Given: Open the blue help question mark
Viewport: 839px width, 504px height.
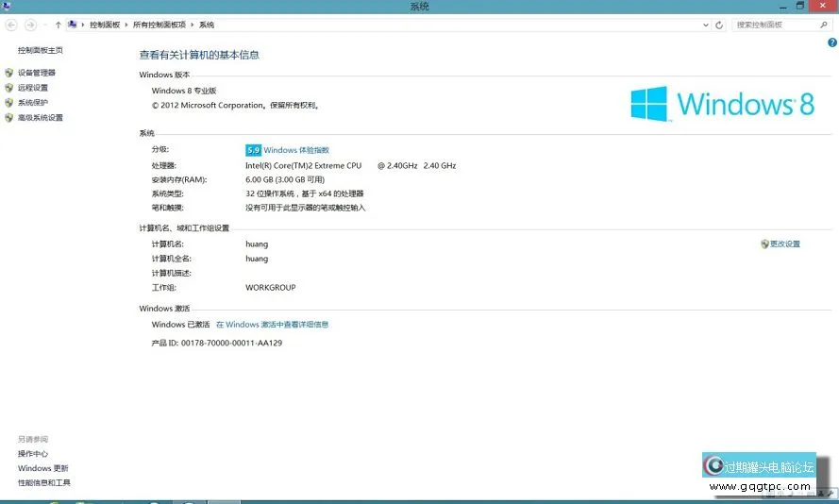Looking at the screenshot, I should tap(831, 42).
